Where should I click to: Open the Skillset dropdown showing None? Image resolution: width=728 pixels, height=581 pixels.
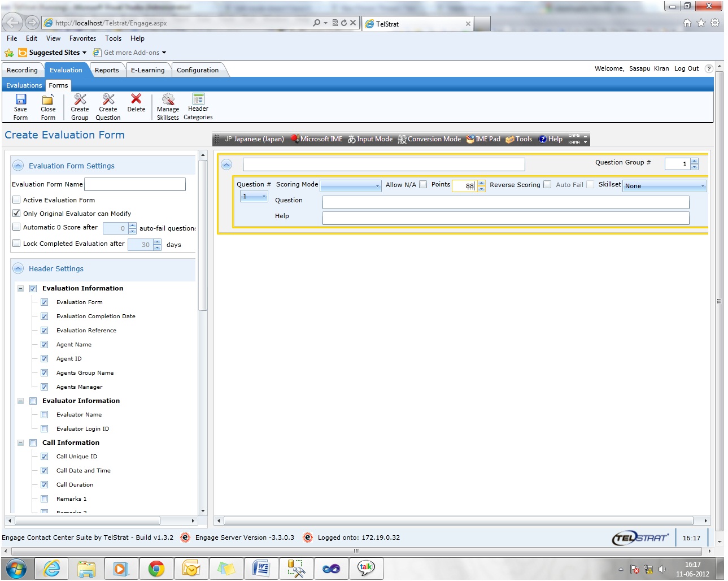(664, 185)
